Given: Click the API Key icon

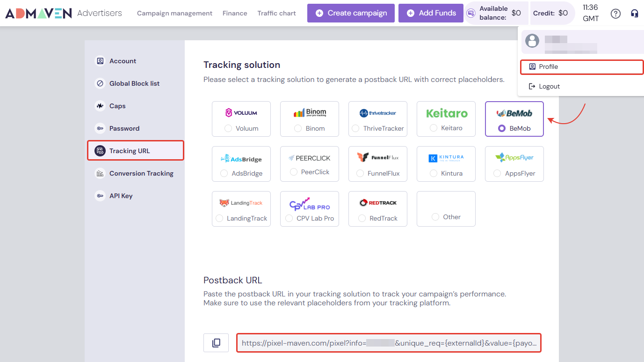Looking at the screenshot, I should pyautogui.click(x=100, y=196).
